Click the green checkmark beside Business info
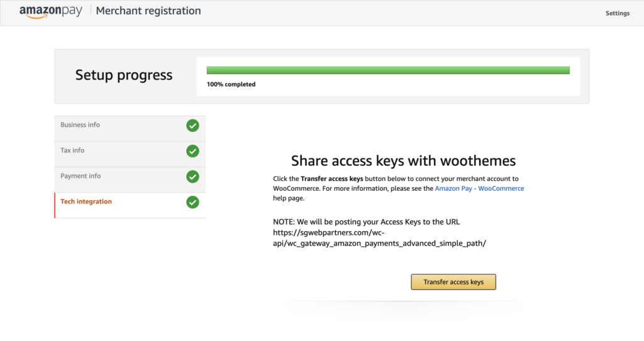 coord(192,126)
